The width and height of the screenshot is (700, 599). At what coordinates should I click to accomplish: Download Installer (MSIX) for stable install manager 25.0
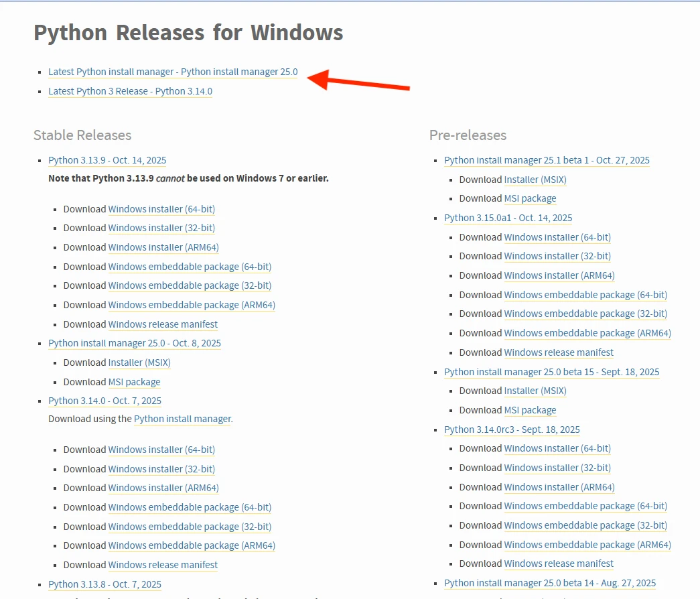pos(139,362)
